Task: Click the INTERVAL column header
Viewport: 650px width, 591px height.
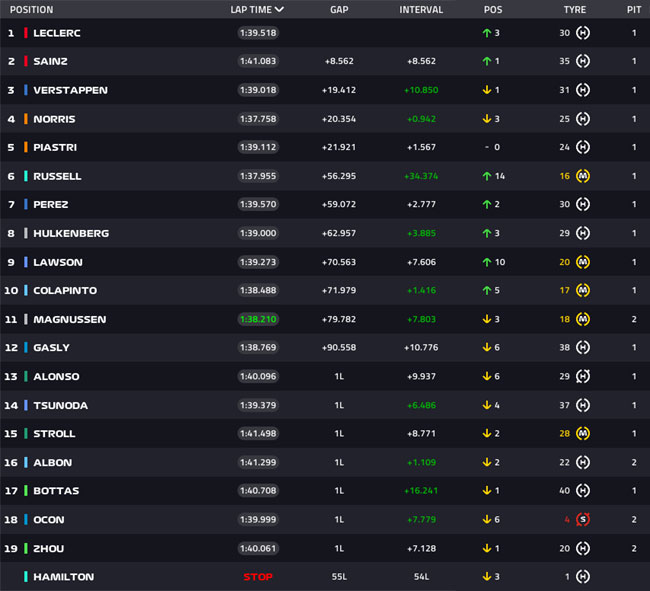Action: 421,10
